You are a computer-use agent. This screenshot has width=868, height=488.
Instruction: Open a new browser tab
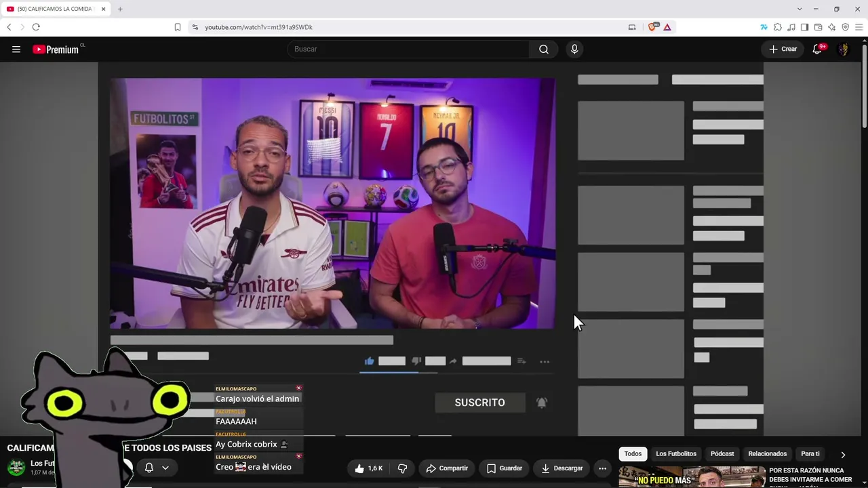tap(120, 9)
